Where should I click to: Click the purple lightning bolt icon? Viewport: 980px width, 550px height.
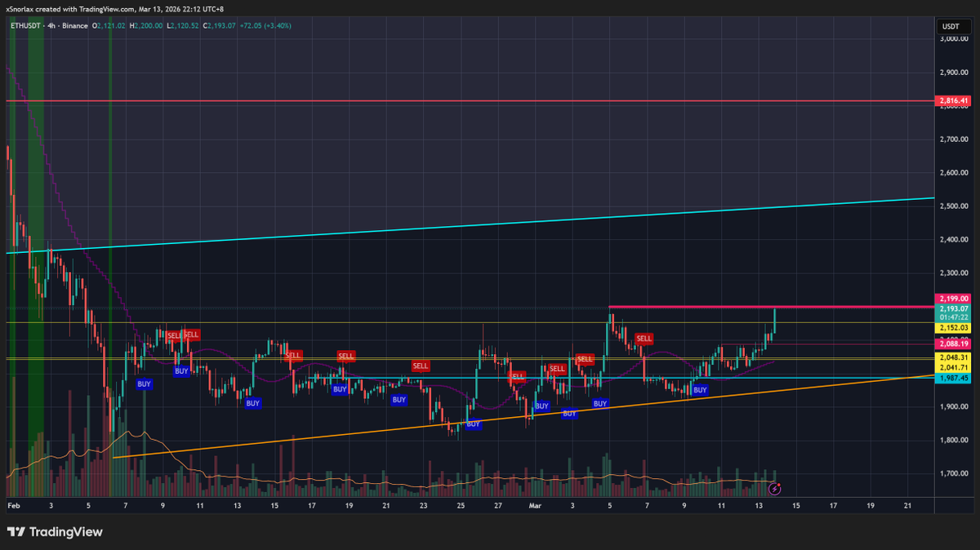(774, 488)
